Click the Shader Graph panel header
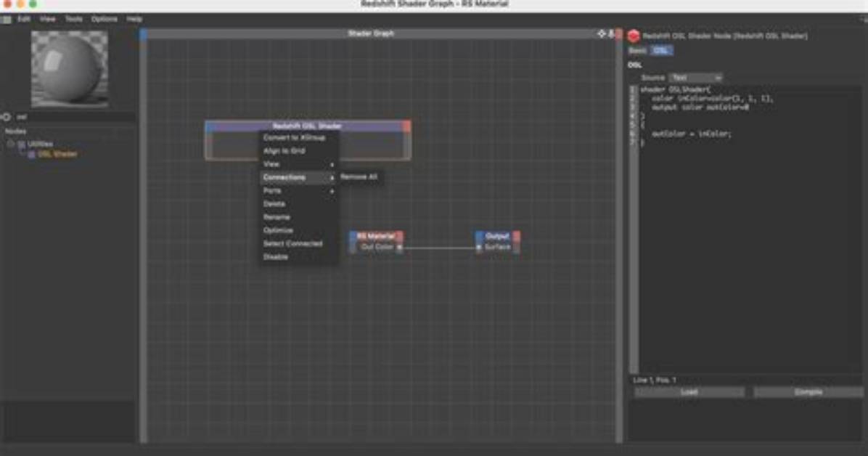 click(371, 34)
